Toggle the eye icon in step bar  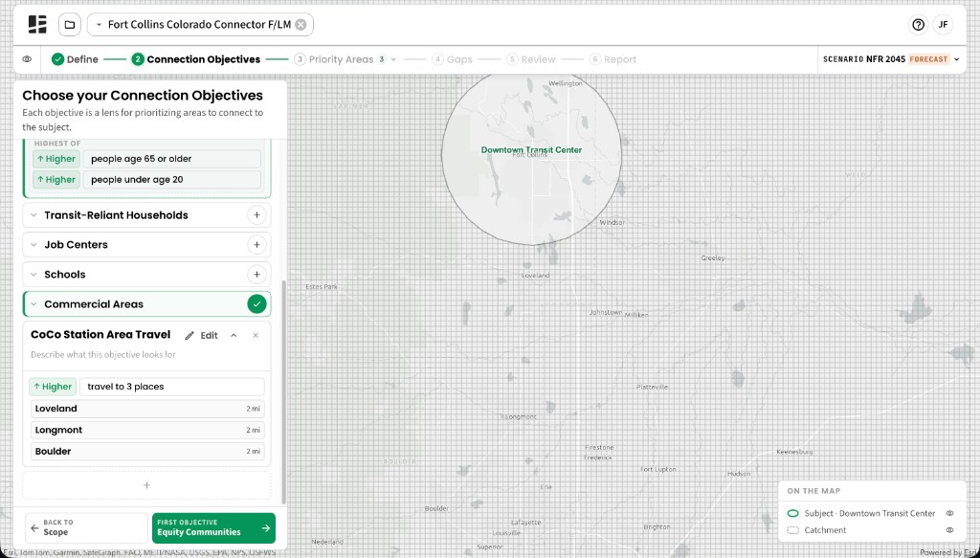[x=27, y=59]
